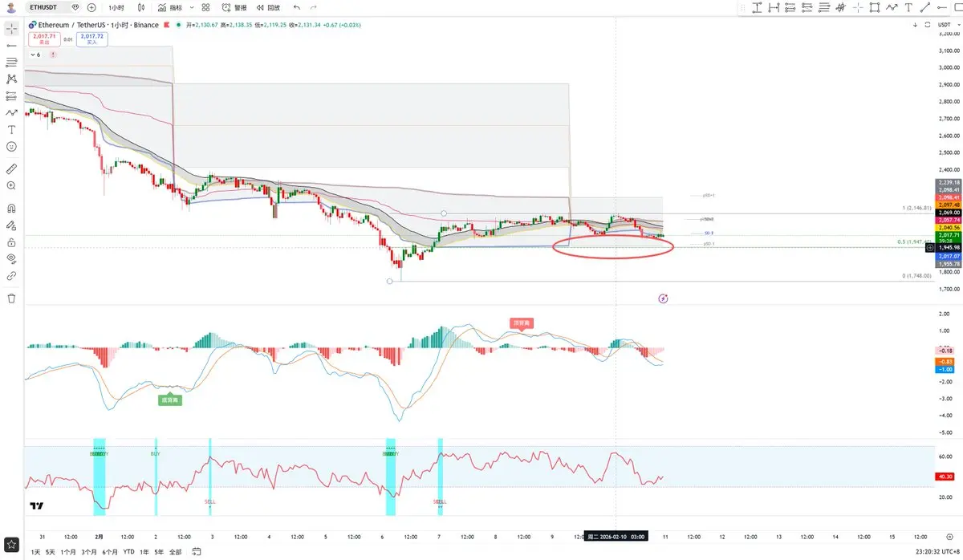
Task: Select the text annotation tool in sidebar
Action: [11, 129]
